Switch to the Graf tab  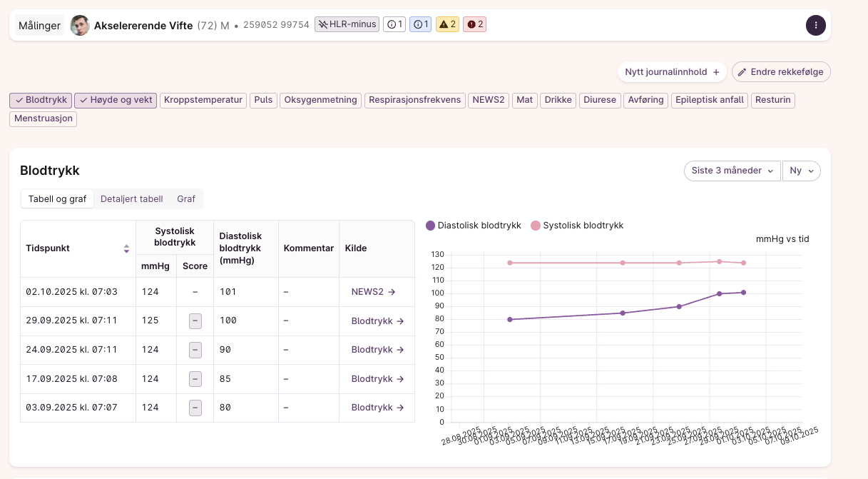point(186,199)
